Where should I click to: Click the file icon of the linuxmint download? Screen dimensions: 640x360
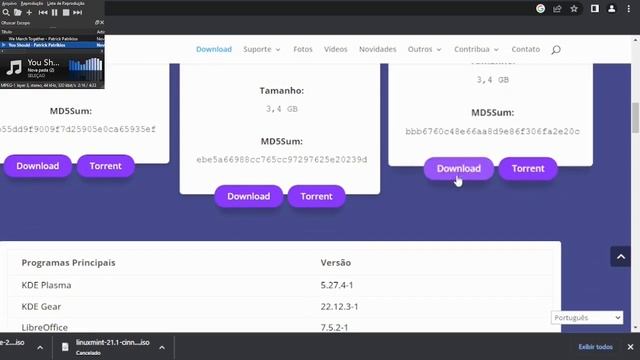click(65, 347)
